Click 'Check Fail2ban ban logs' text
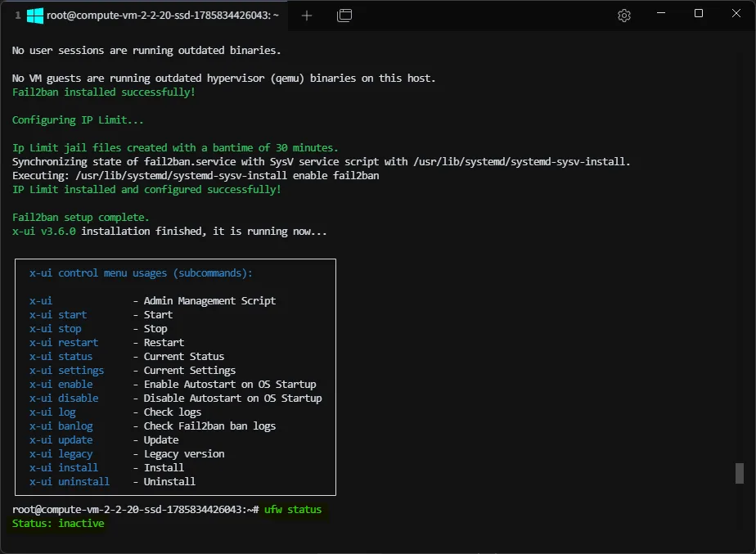This screenshot has width=756, height=554. coord(209,426)
